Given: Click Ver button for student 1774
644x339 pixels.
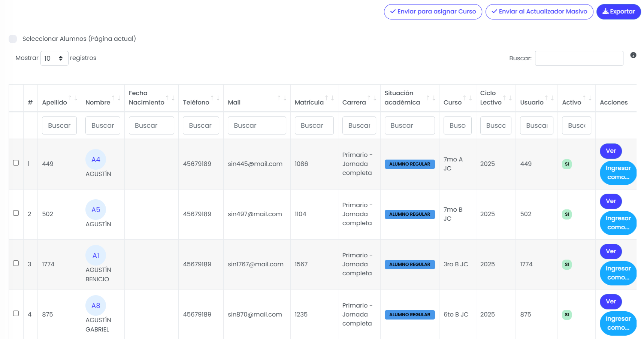Looking at the screenshot, I should coord(611,251).
